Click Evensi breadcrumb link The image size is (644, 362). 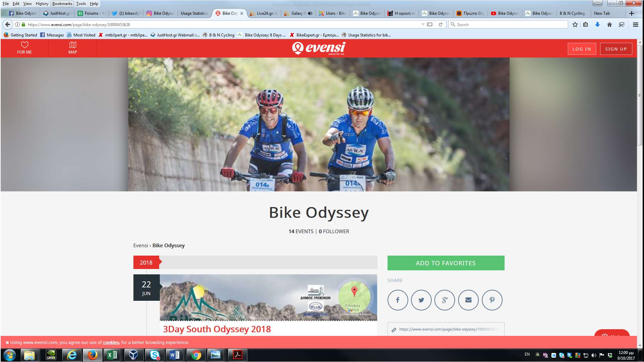click(140, 245)
